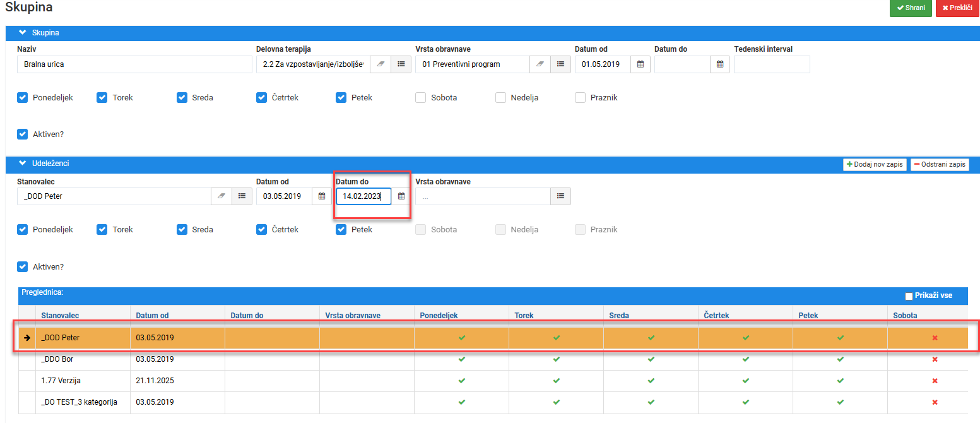Open Delovna terapija list picker
This screenshot has width=980, height=423.
[401, 64]
